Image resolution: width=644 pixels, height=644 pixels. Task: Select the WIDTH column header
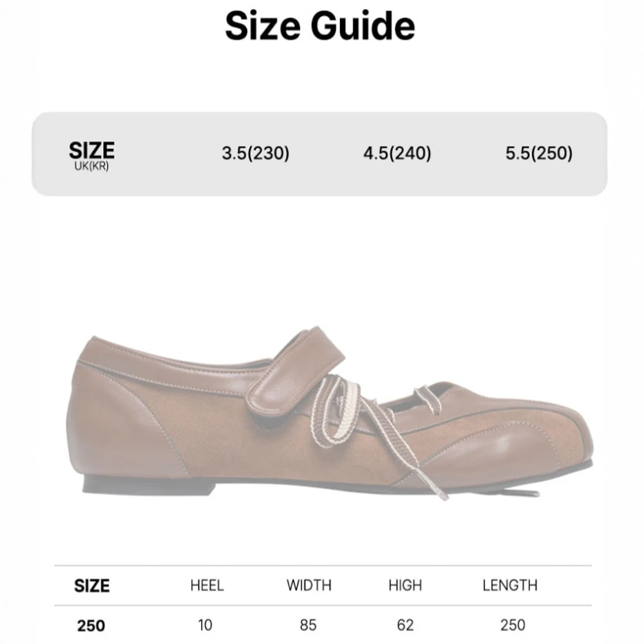point(309,585)
